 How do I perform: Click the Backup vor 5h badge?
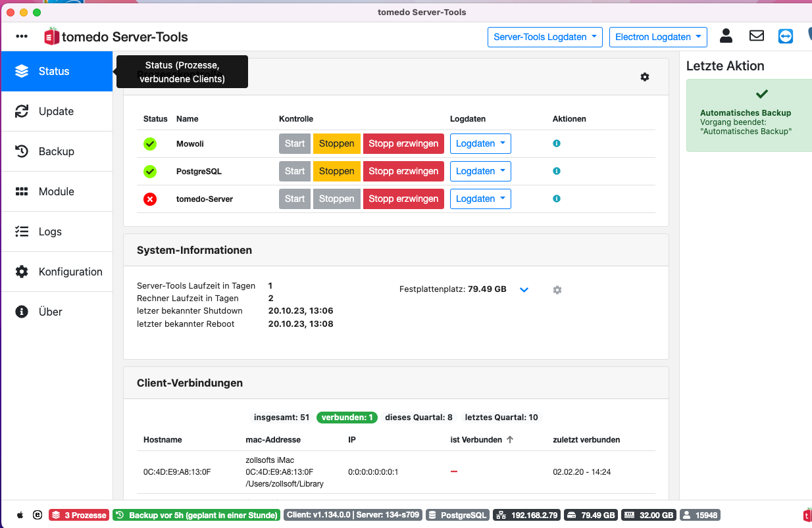[x=196, y=516]
